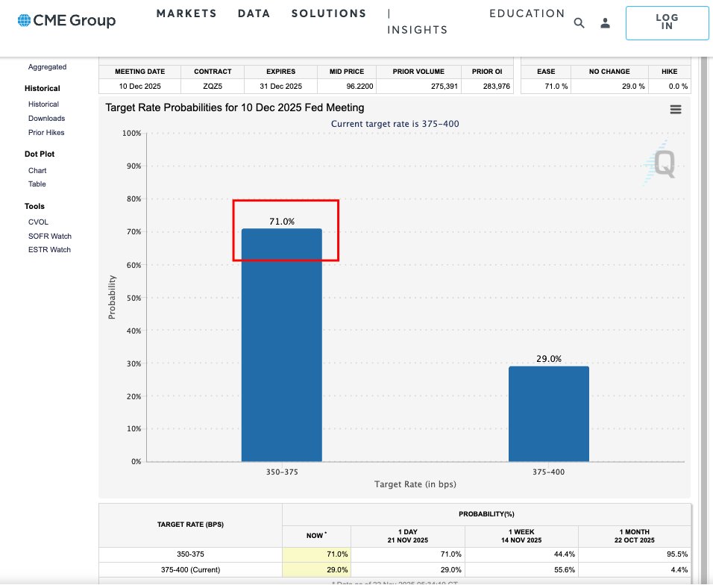
Task: Open Downloads in the sidebar
Action: pos(46,119)
